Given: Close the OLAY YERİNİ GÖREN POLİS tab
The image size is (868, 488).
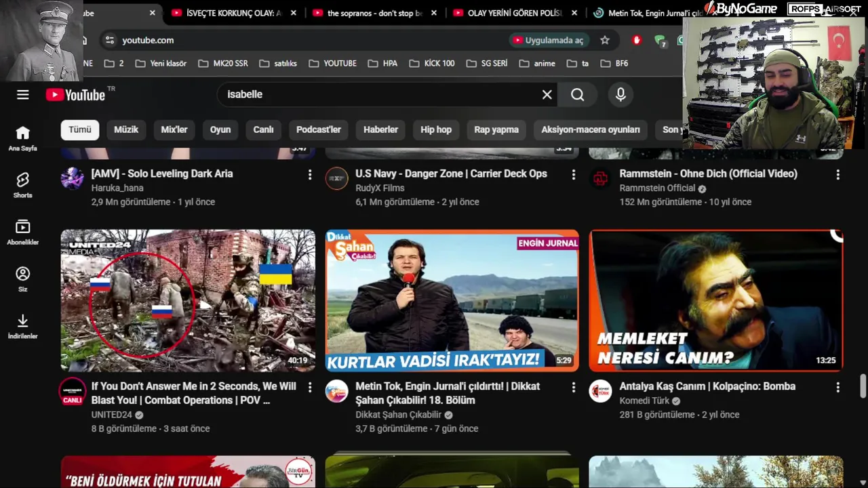Looking at the screenshot, I should [x=574, y=13].
